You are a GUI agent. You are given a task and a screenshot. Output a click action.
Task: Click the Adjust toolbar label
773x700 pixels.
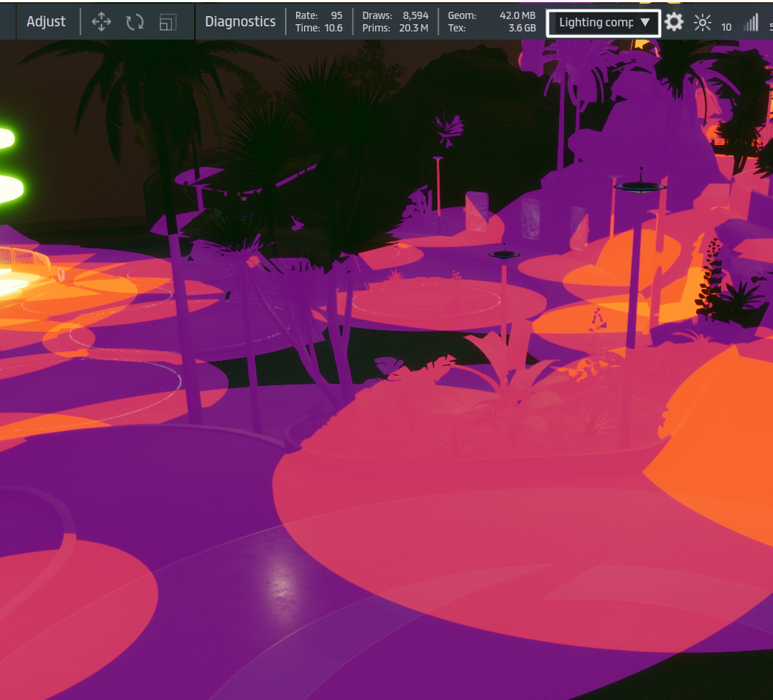46,22
